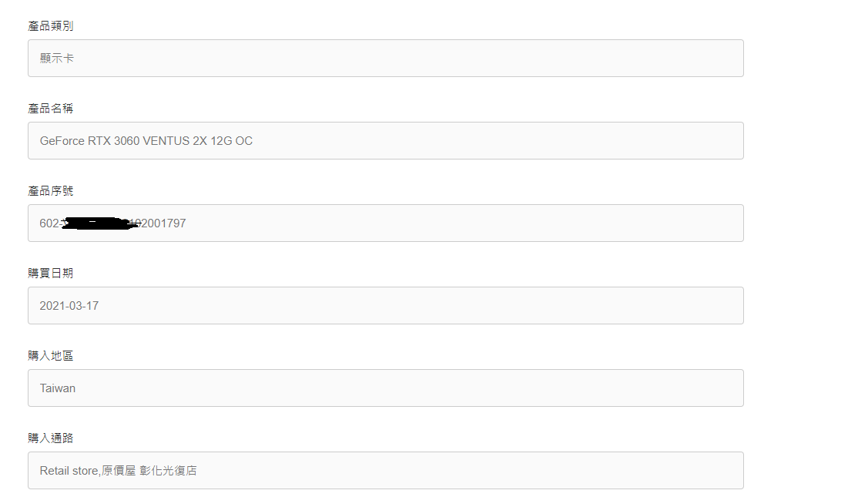Click the 購買日期 date field
This screenshot has height=497, width=868.
385,306
